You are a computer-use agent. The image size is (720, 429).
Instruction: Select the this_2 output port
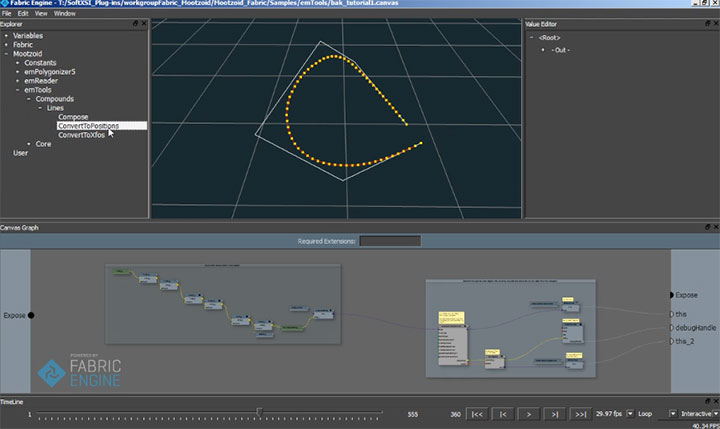point(671,341)
